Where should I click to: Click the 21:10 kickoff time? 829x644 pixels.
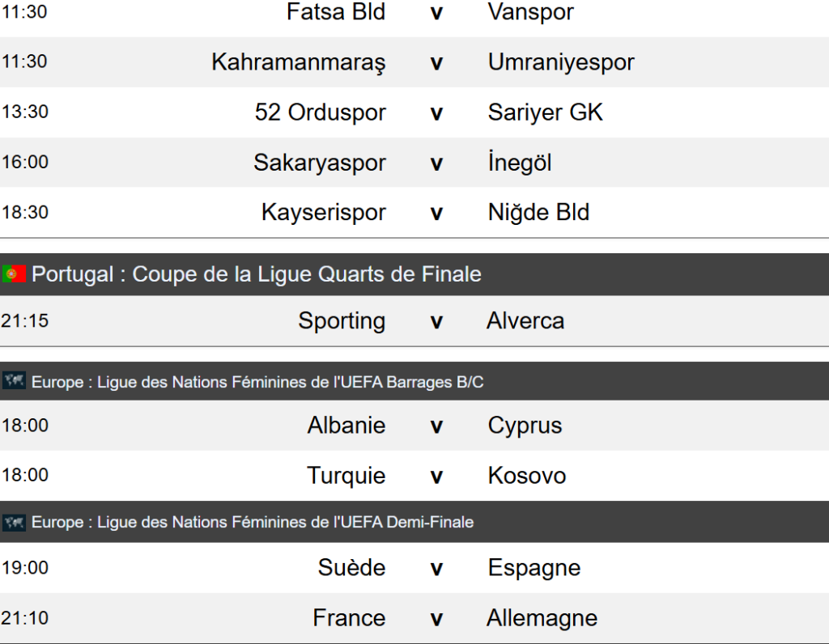25,618
